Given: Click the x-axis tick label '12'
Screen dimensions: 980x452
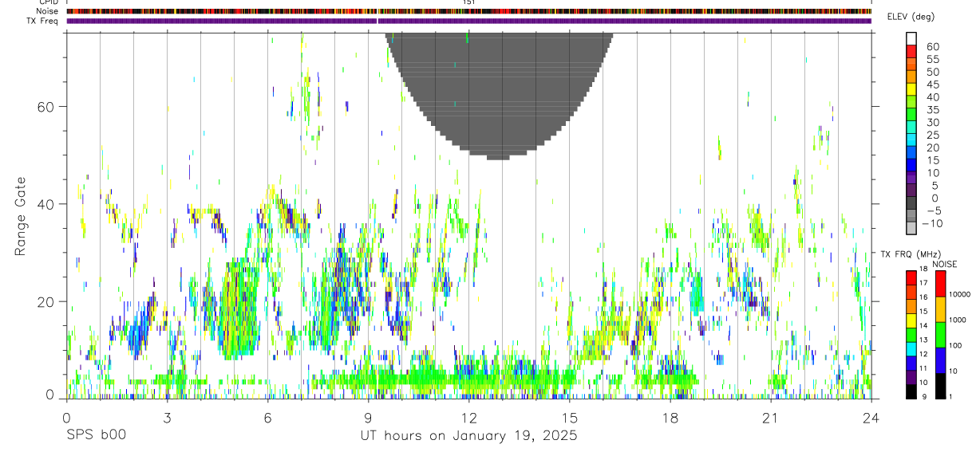Looking at the screenshot, I should coord(469,417).
